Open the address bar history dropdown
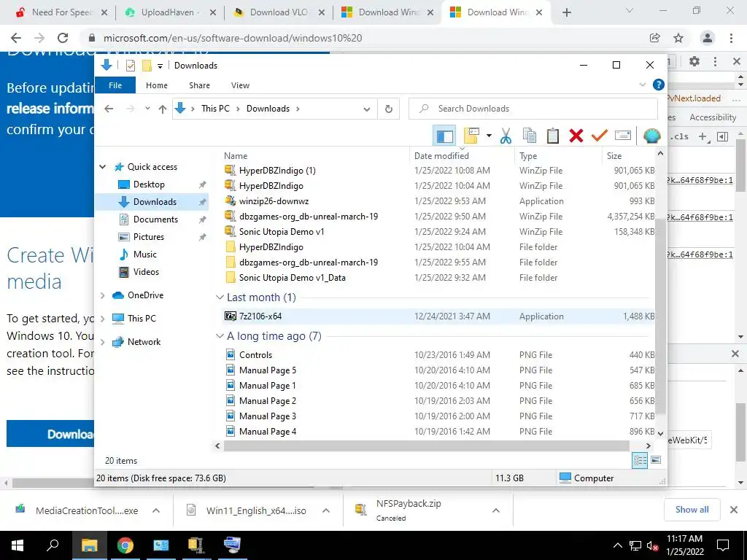This screenshot has width=747, height=560. coord(367,109)
